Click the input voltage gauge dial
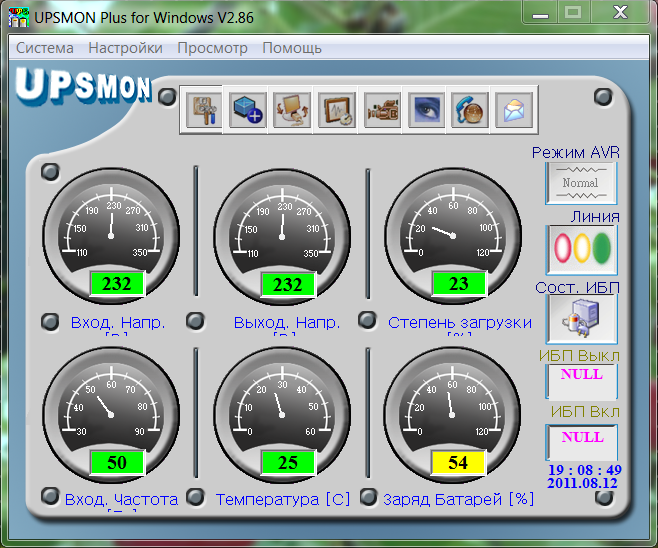The width and height of the screenshot is (658, 548). click(111, 235)
